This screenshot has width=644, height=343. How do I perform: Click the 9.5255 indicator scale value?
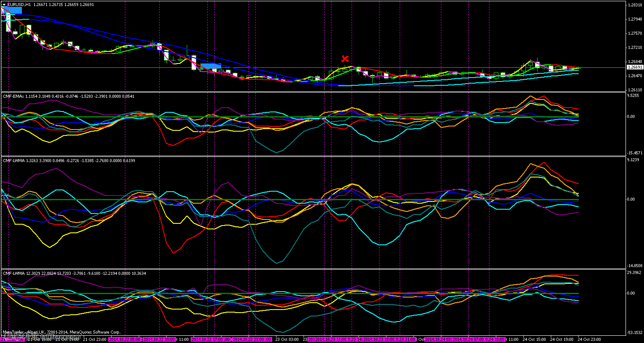pyautogui.click(x=634, y=96)
